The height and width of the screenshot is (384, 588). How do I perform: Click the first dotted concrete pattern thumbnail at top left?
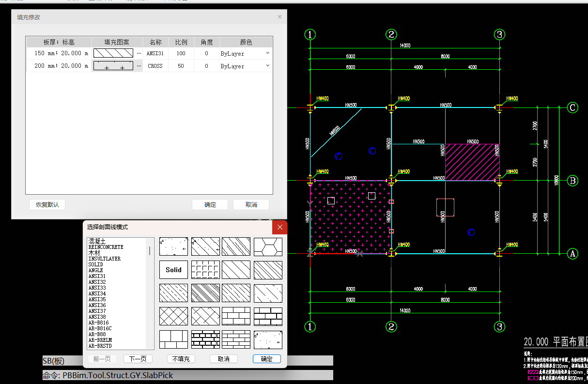point(173,246)
